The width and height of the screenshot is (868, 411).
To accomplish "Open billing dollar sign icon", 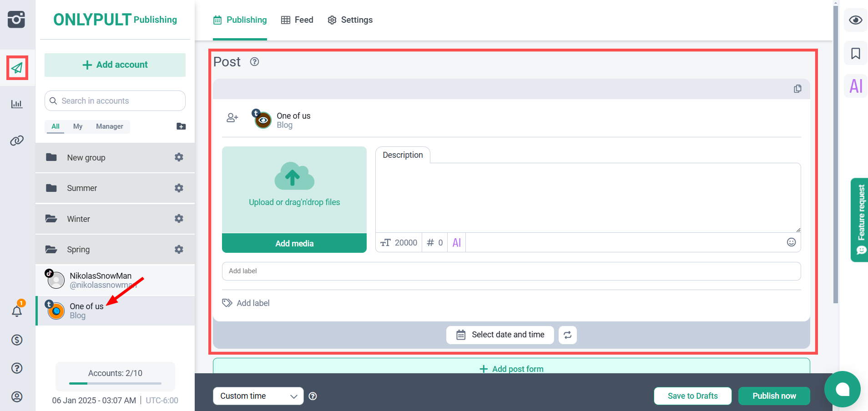I will pyautogui.click(x=17, y=340).
